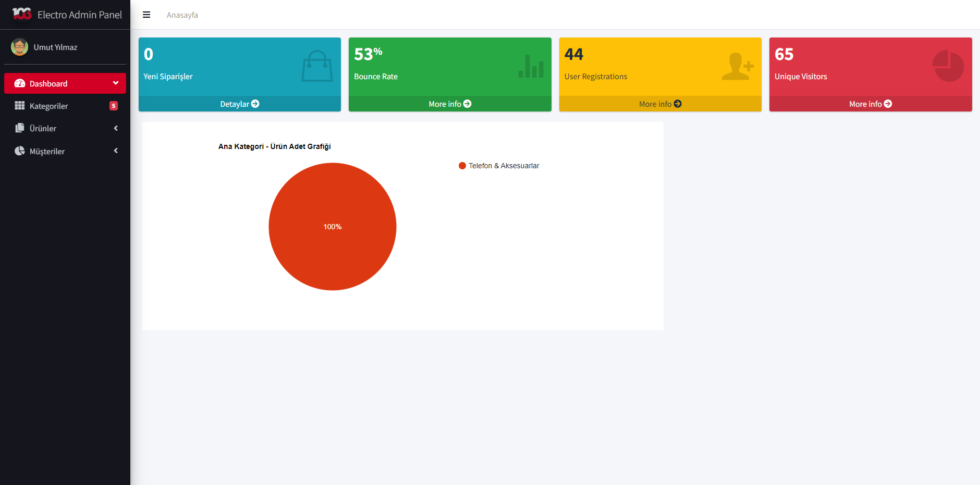Click More info under User Registrations
The width and height of the screenshot is (980, 485).
[x=660, y=104]
